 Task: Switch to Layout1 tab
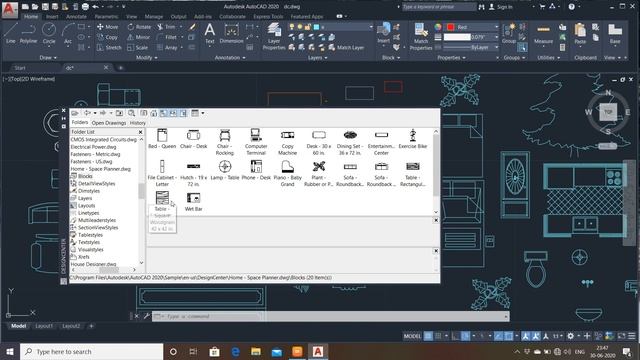pyautogui.click(x=44, y=326)
